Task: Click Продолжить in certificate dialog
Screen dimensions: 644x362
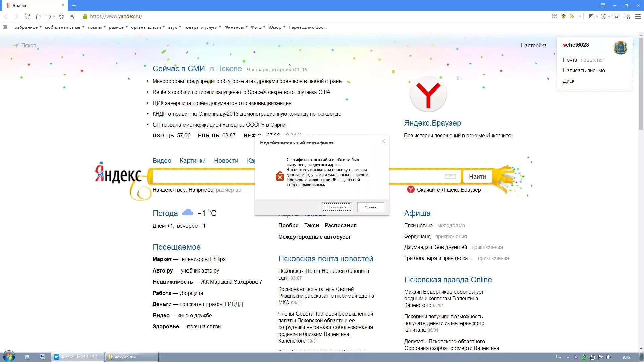Action: coord(337,207)
